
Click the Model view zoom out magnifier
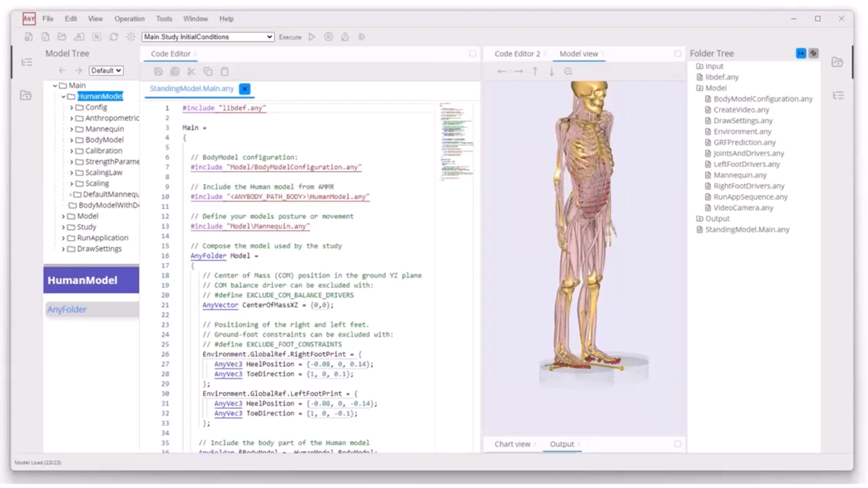[x=568, y=72]
